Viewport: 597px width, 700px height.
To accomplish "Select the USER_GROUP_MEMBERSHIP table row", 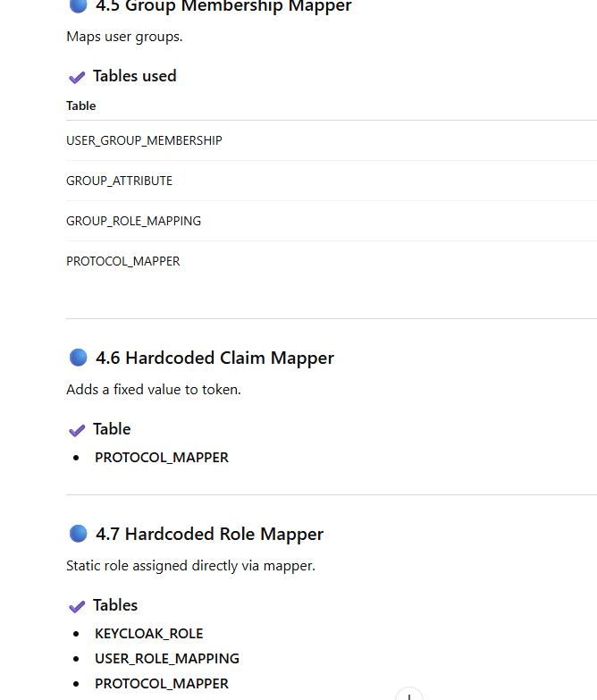I will 144,140.
